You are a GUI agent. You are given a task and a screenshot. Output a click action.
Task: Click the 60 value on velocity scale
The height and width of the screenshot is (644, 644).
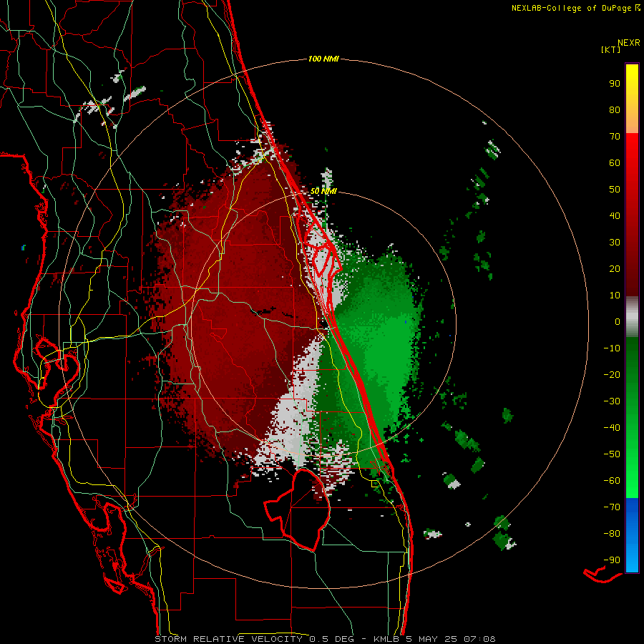pos(615,163)
